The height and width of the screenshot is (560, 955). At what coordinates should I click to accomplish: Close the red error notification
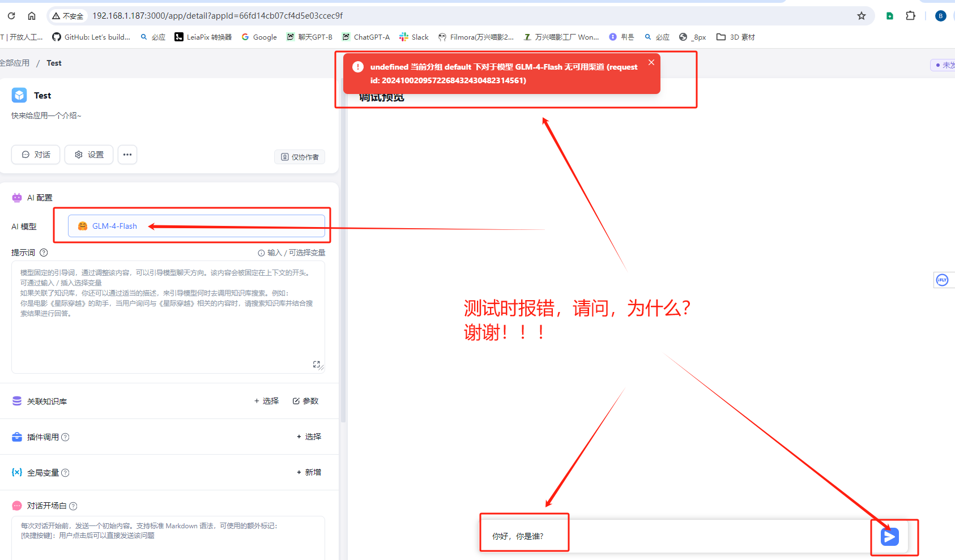click(651, 62)
